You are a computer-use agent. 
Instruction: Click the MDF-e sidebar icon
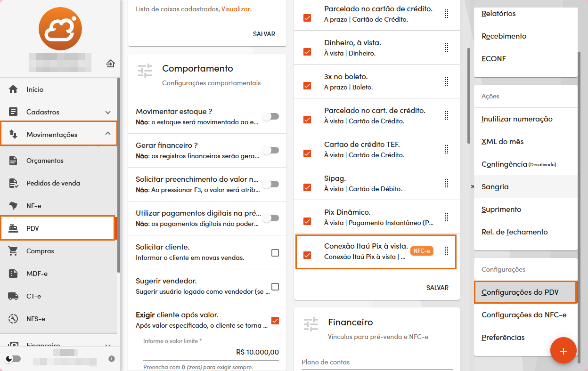coord(13,274)
